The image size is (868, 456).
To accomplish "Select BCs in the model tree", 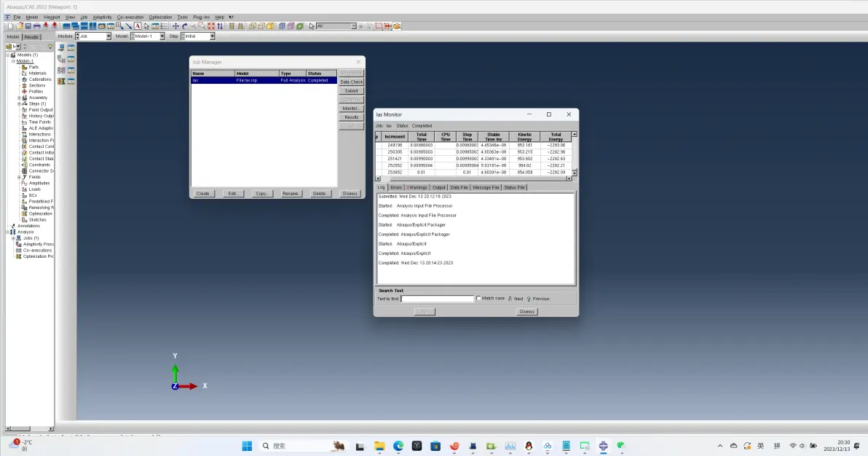I will pos(33,196).
